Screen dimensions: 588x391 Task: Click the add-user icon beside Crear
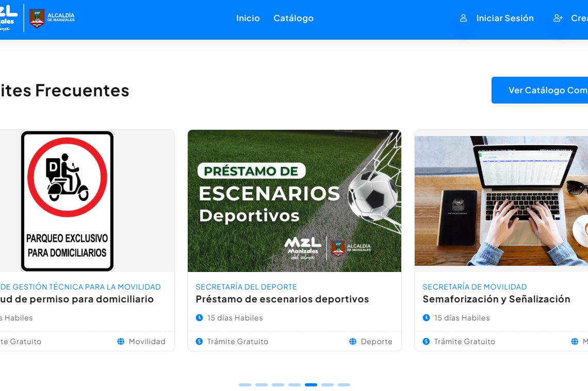tap(558, 18)
